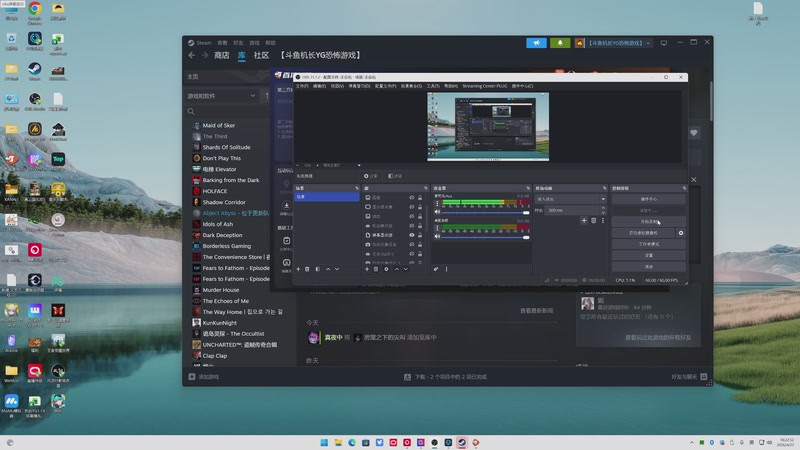The width and height of the screenshot is (800, 450).
Task: Open scene filters icon in Scenes toolbar
Action: pos(317,269)
